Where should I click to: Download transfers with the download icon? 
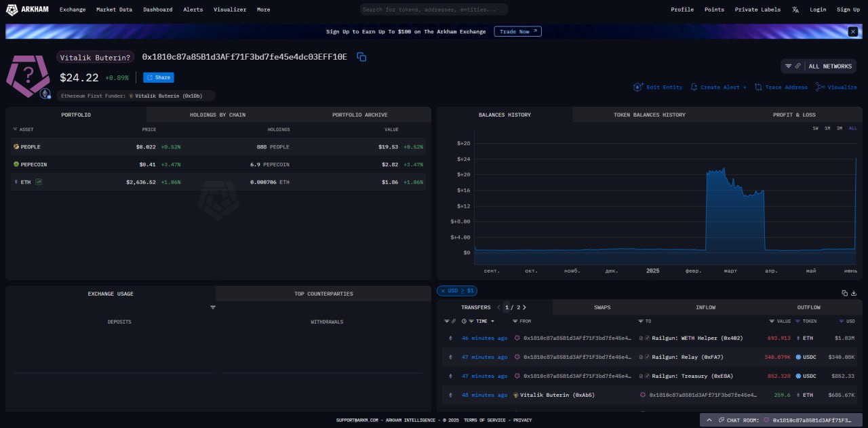pyautogui.click(x=854, y=293)
